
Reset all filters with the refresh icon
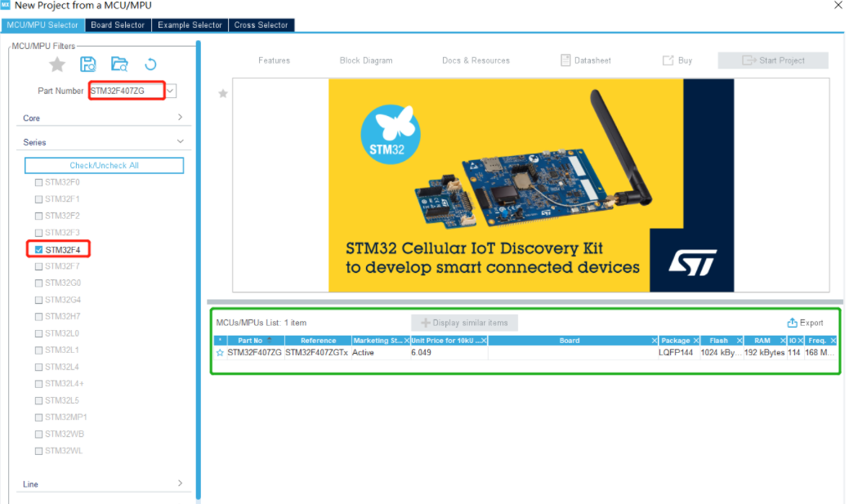click(x=150, y=65)
